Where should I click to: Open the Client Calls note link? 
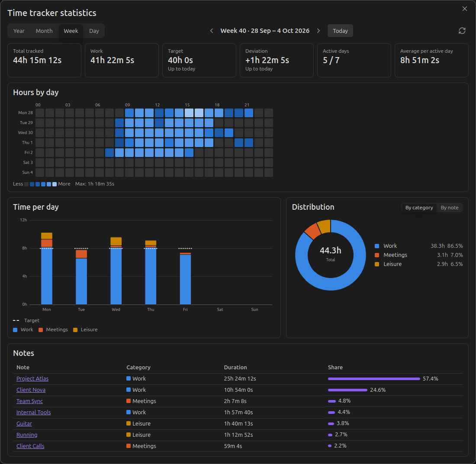click(x=30, y=446)
